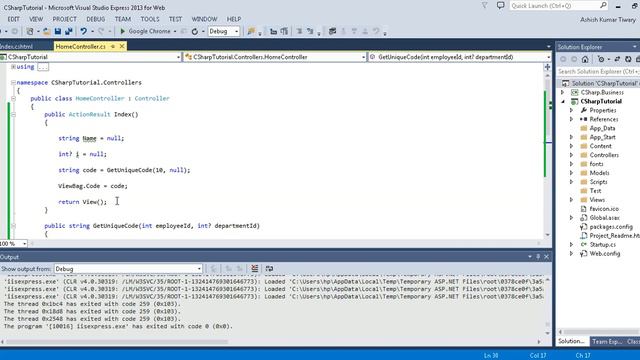Pin the HomeController.cs tab

pyautogui.click(x=113, y=47)
